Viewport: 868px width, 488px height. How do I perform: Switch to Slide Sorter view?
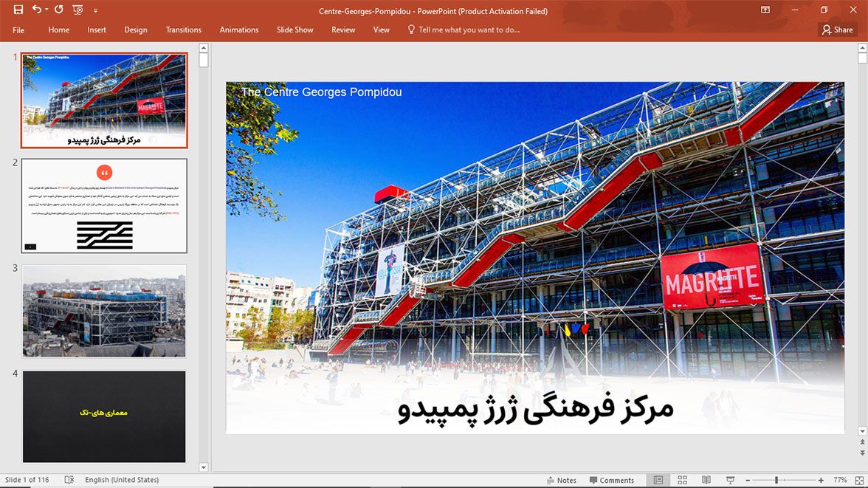682,480
